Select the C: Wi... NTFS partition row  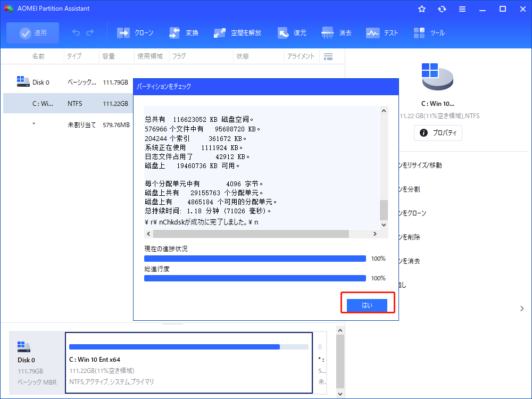(x=68, y=104)
